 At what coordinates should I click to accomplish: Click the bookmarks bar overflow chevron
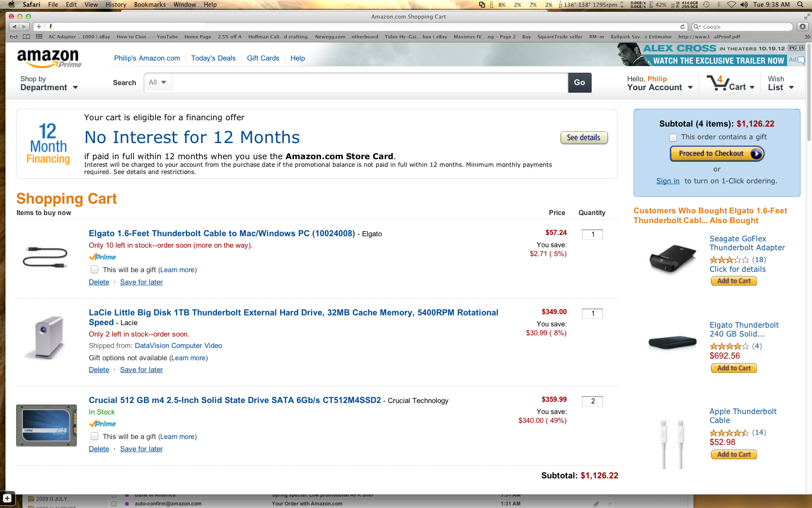point(807,37)
